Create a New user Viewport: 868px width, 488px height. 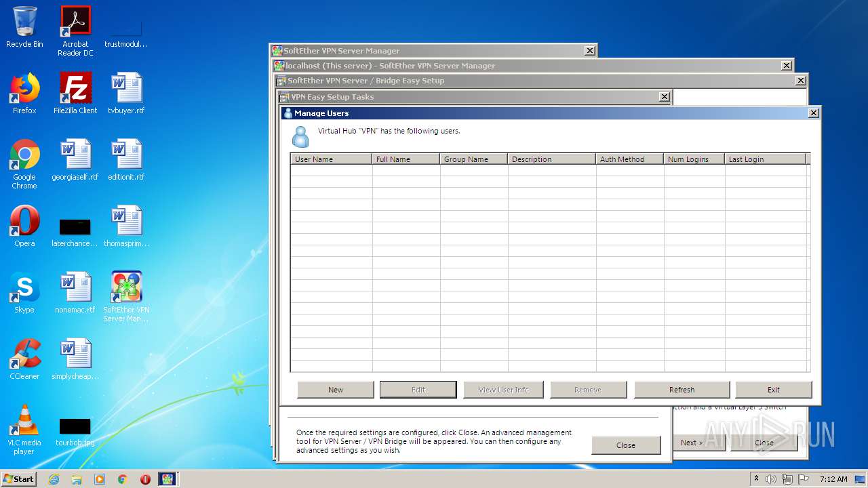pyautogui.click(x=336, y=390)
